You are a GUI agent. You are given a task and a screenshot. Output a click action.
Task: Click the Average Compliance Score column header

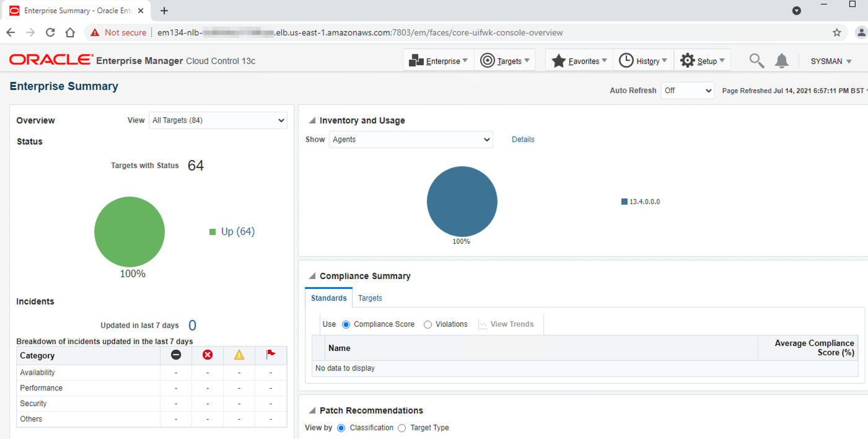(x=808, y=348)
